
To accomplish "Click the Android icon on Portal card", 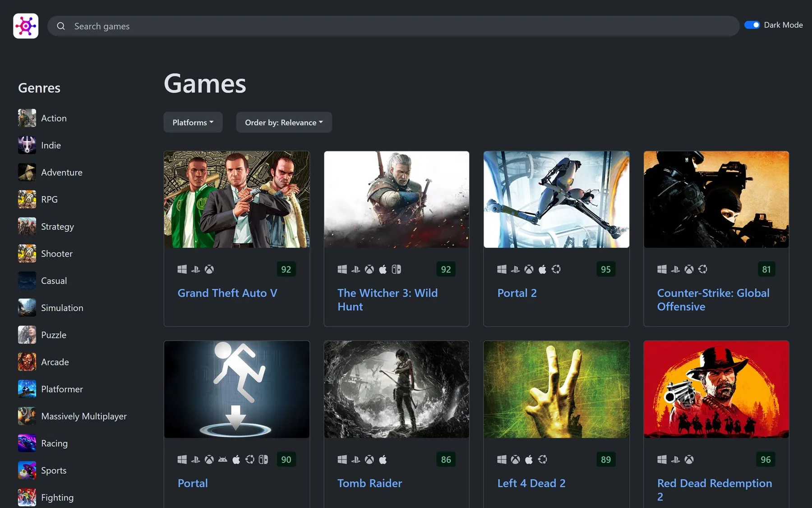I will (222, 460).
